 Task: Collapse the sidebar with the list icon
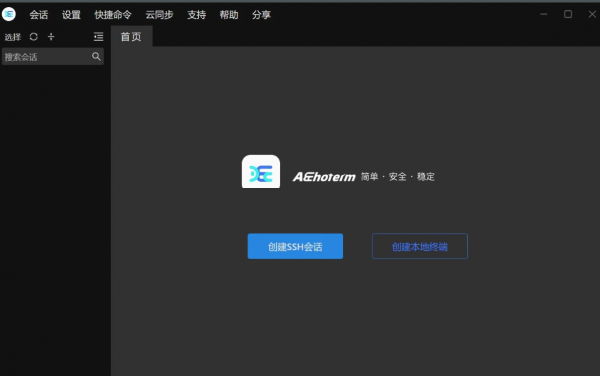[x=98, y=37]
